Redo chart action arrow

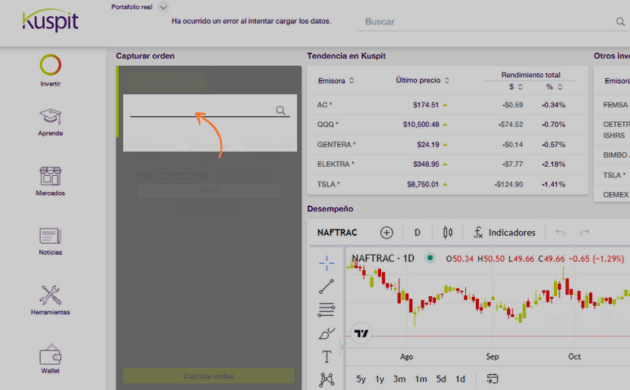(x=585, y=233)
